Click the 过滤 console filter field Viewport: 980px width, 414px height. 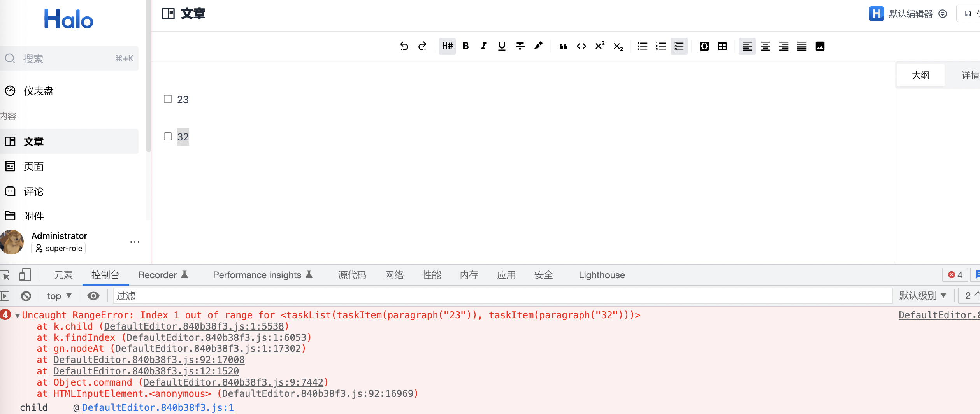click(x=502, y=296)
